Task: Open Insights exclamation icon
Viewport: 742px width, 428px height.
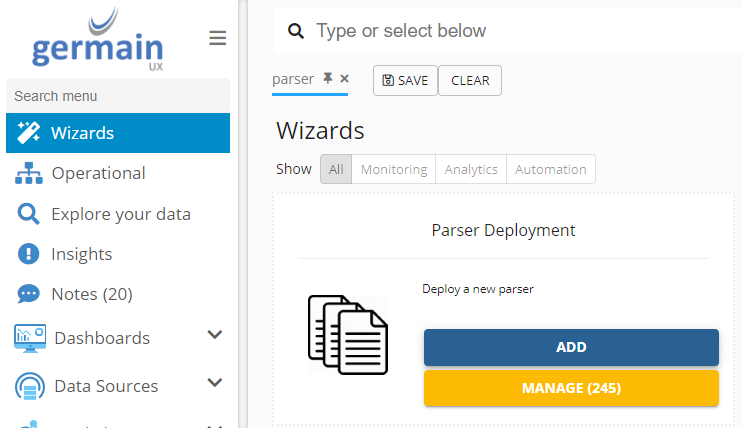Action: pyautogui.click(x=29, y=254)
